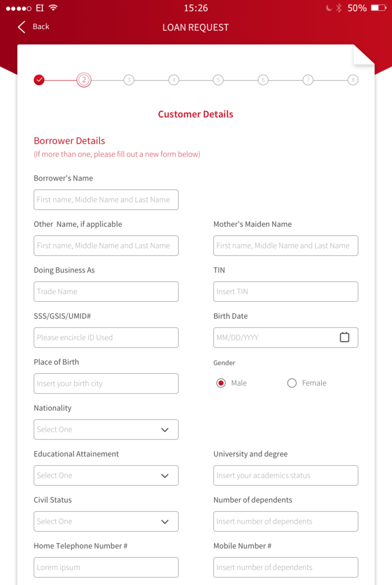
Task: Click the completed step one checkmark
Action: click(x=39, y=80)
